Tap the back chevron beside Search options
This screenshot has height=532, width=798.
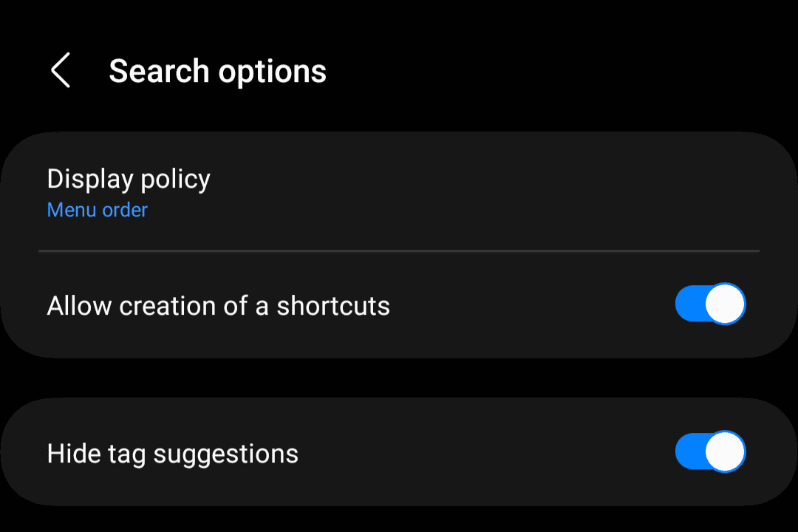click(61, 71)
